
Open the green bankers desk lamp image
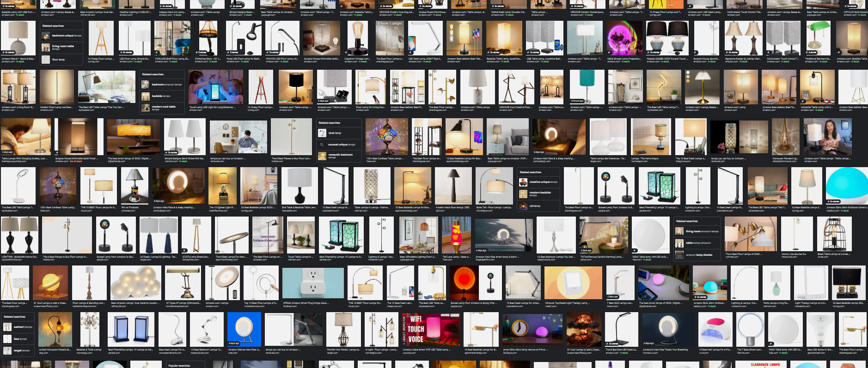(x=819, y=38)
